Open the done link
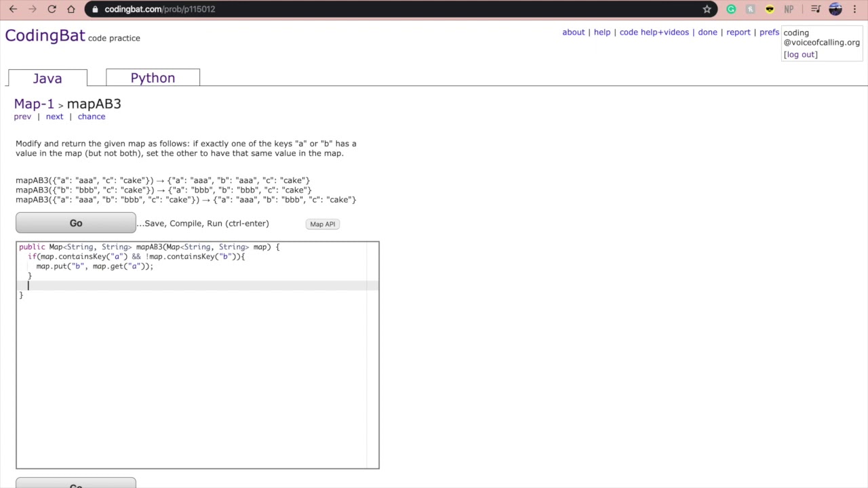This screenshot has width=868, height=488. 707,33
